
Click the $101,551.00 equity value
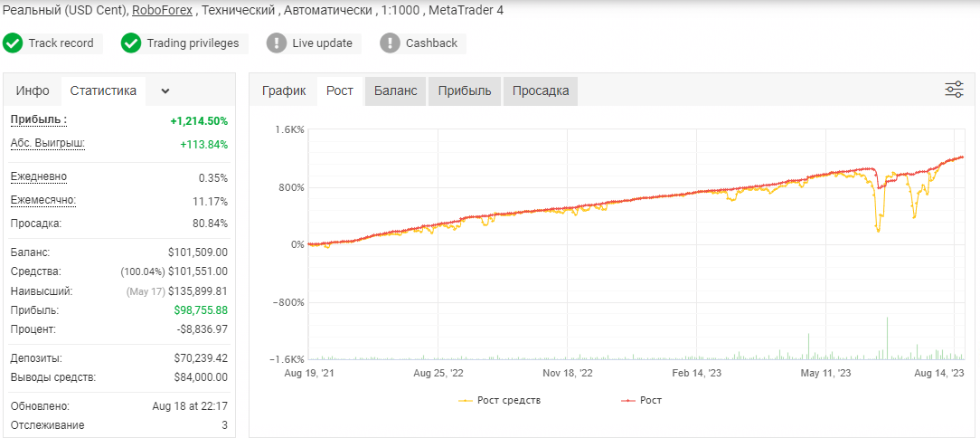(x=197, y=271)
